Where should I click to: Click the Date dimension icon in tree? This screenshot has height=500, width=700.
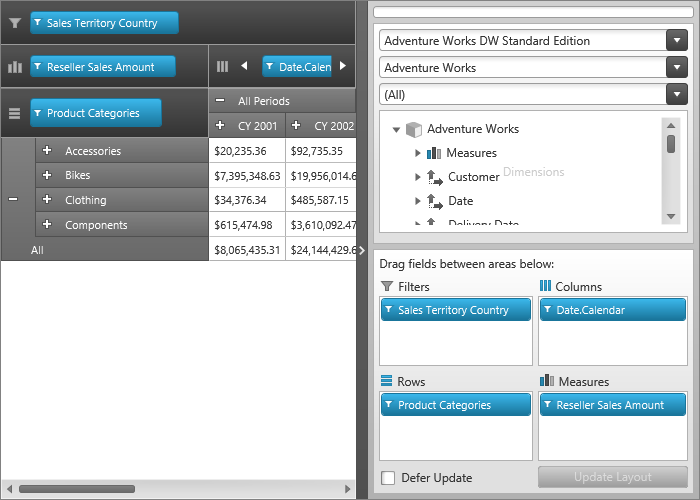pos(434,201)
